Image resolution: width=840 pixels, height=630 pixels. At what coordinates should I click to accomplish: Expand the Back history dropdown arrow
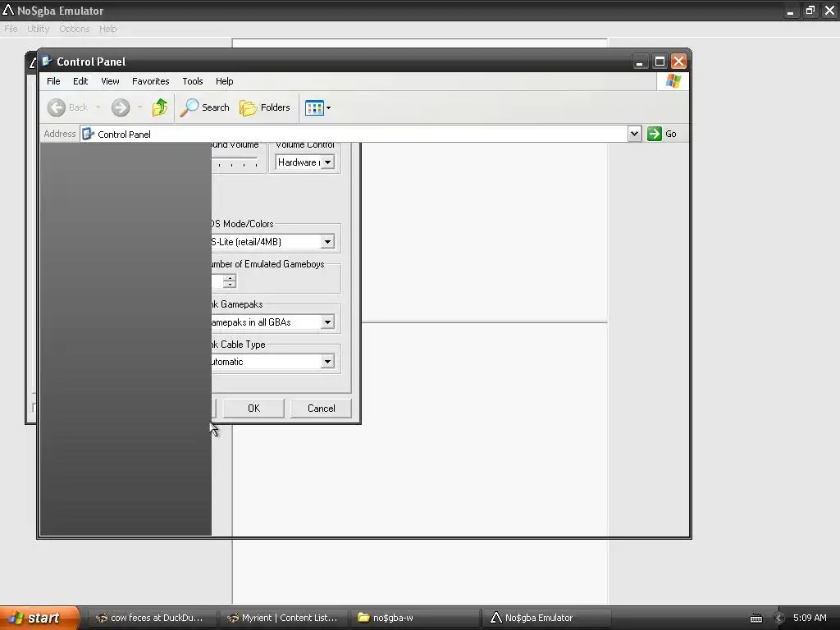(x=98, y=107)
